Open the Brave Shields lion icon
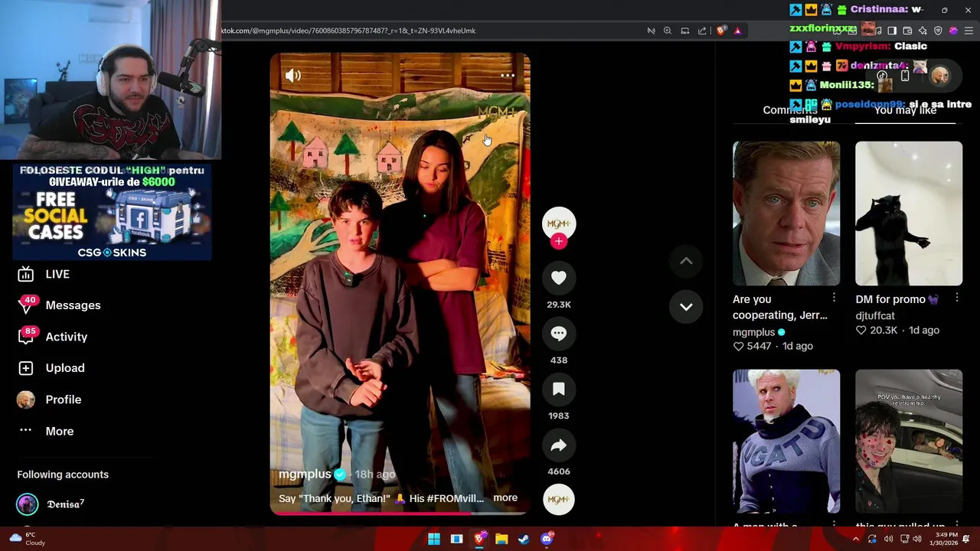Viewport: 980px width, 551px height. click(721, 31)
